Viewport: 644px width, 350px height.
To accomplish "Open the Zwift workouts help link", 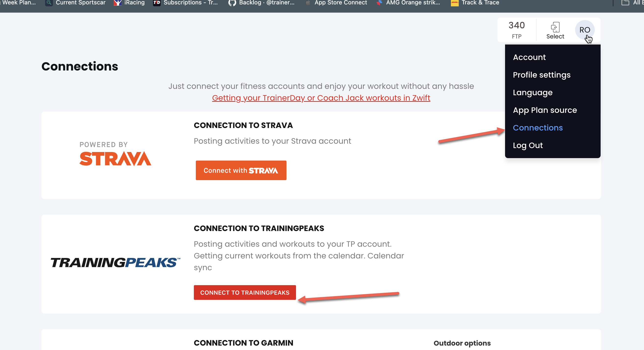I will pos(321,98).
